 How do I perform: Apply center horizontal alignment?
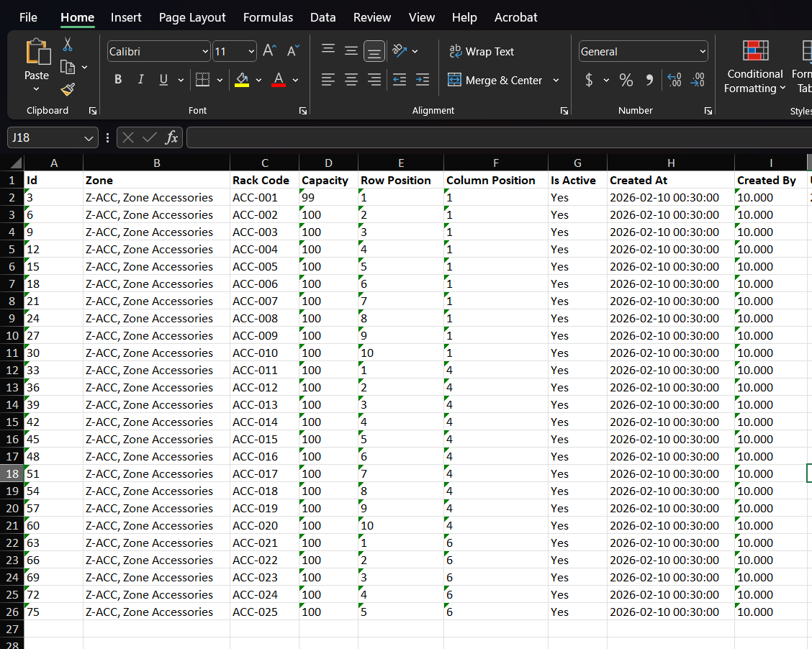pyautogui.click(x=351, y=80)
